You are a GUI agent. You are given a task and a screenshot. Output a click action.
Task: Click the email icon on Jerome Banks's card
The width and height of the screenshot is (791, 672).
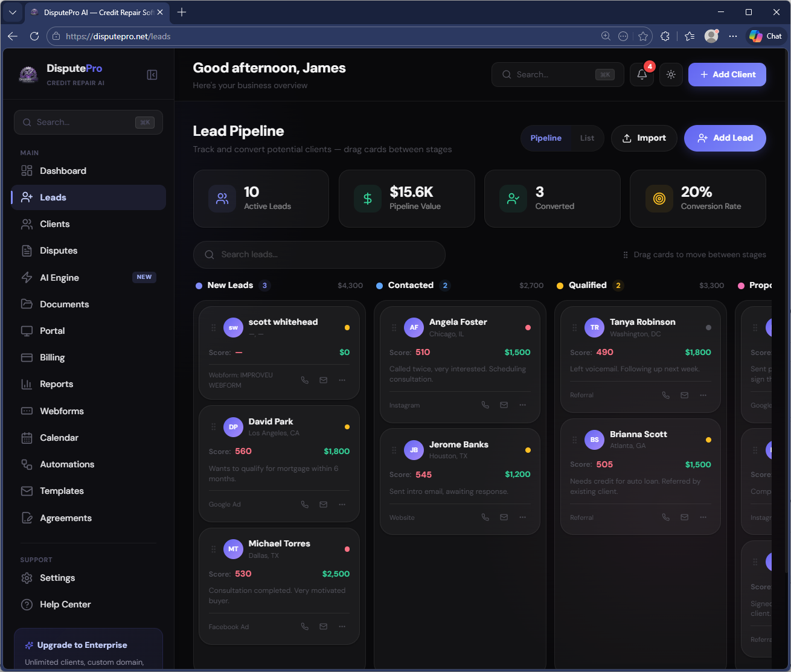tap(504, 517)
